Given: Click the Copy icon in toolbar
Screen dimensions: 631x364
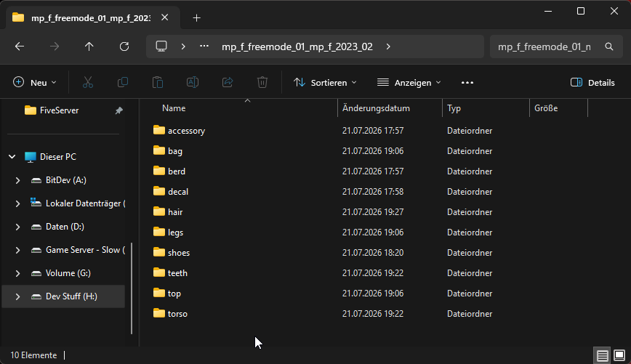Looking at the screenshot, I should click(123, 82).
